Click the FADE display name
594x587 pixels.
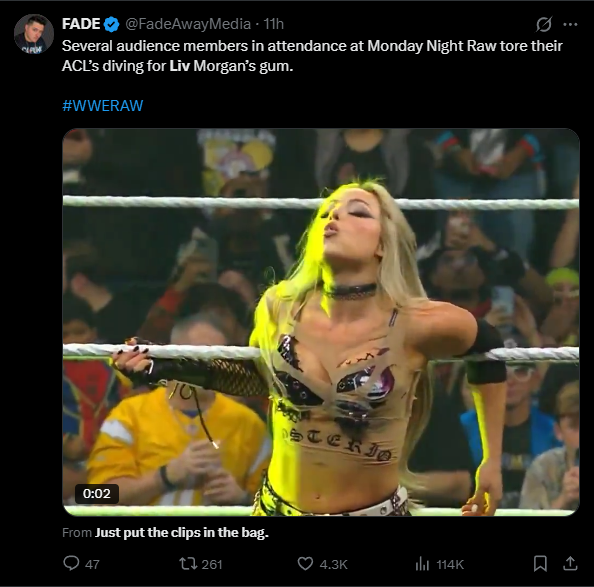81,24
